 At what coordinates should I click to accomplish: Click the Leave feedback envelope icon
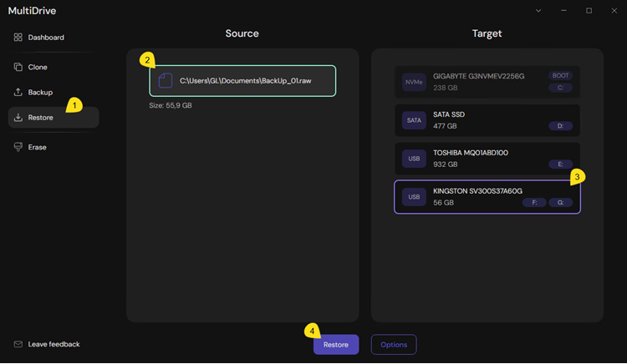tap(18, 344)
